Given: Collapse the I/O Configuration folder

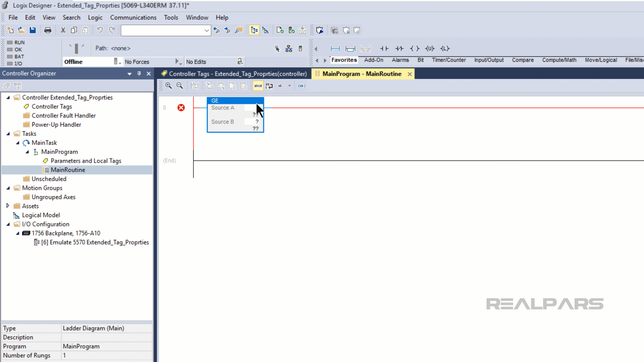Looking at the screenshot, I should click(8, 224).
